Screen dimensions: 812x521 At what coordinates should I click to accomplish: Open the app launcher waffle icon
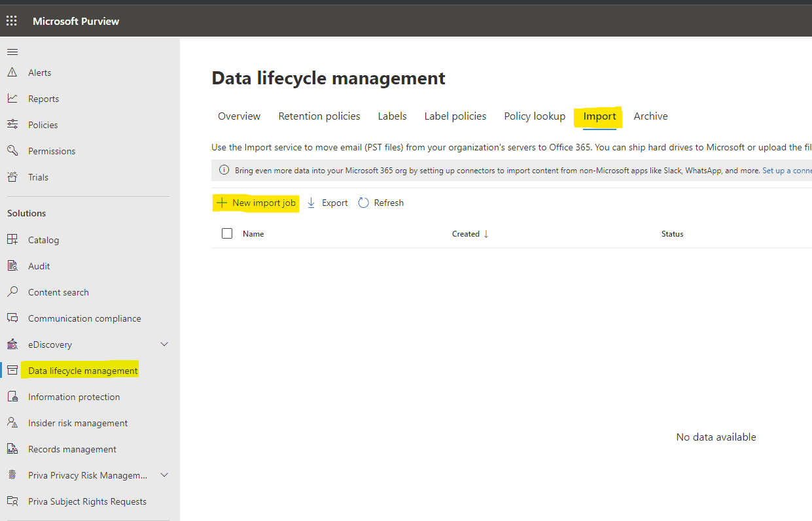12,21
